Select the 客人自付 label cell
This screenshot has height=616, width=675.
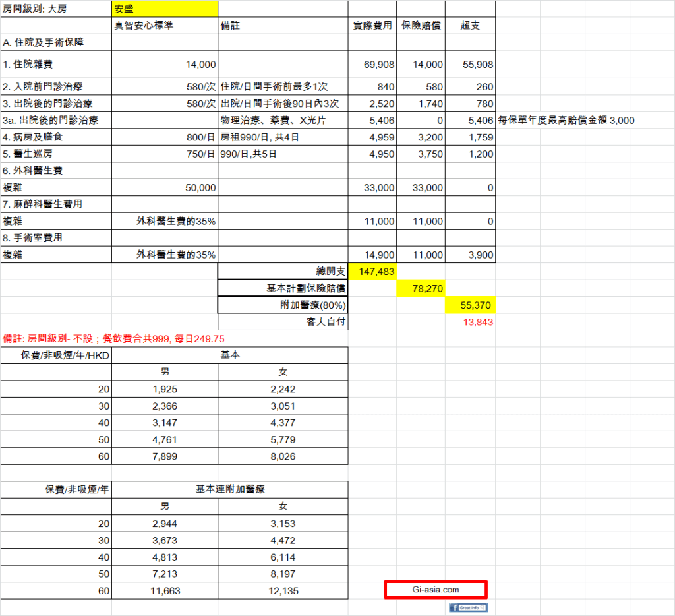pyautogui.click(x=283, y=322)
